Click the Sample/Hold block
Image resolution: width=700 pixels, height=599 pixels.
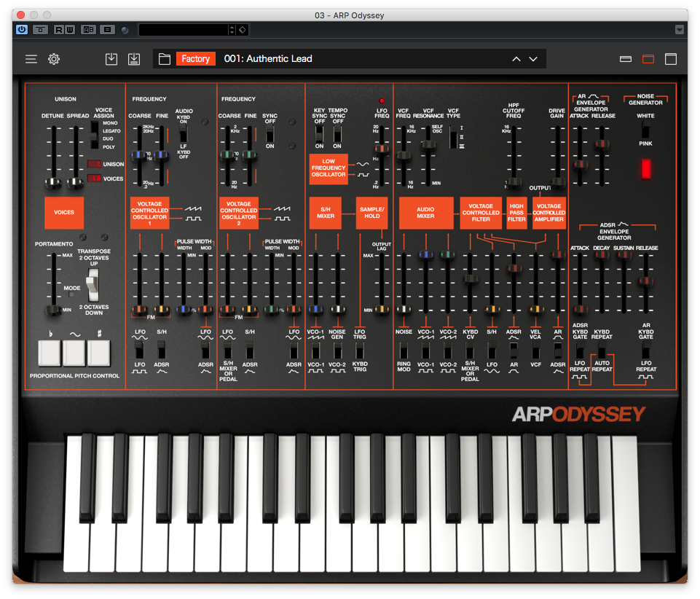pyautogui.click(x=372, y=213)
